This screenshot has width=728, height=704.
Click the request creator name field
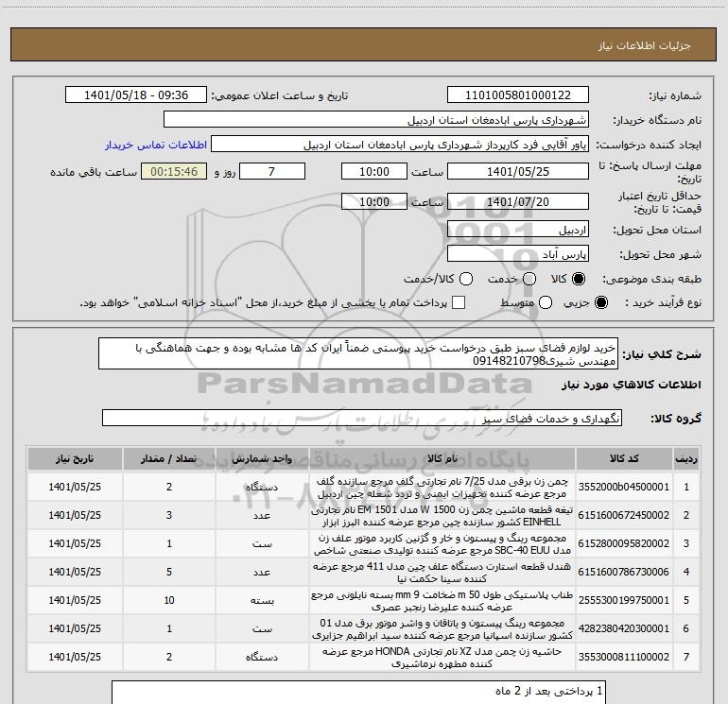click(x=400, y=145)
